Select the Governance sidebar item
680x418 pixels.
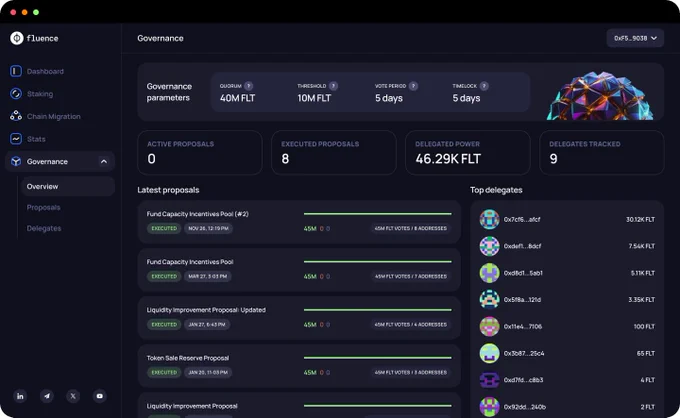60,161
